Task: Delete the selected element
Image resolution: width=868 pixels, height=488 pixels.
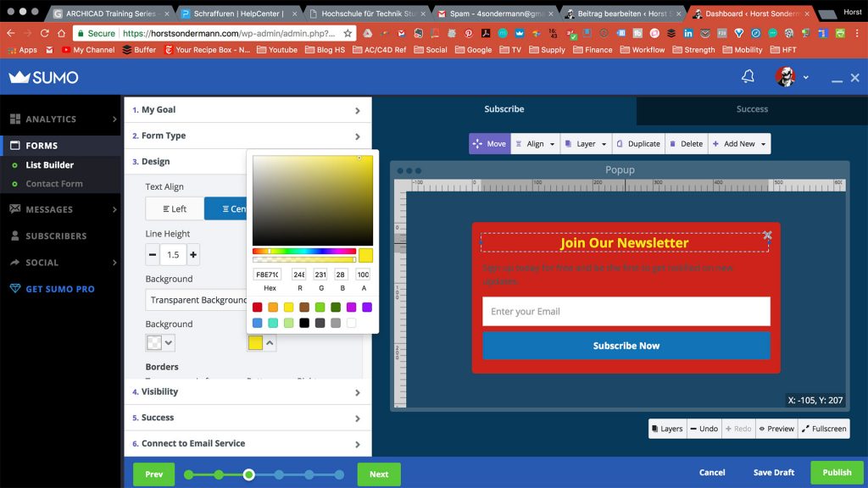Action: (687, 144)
